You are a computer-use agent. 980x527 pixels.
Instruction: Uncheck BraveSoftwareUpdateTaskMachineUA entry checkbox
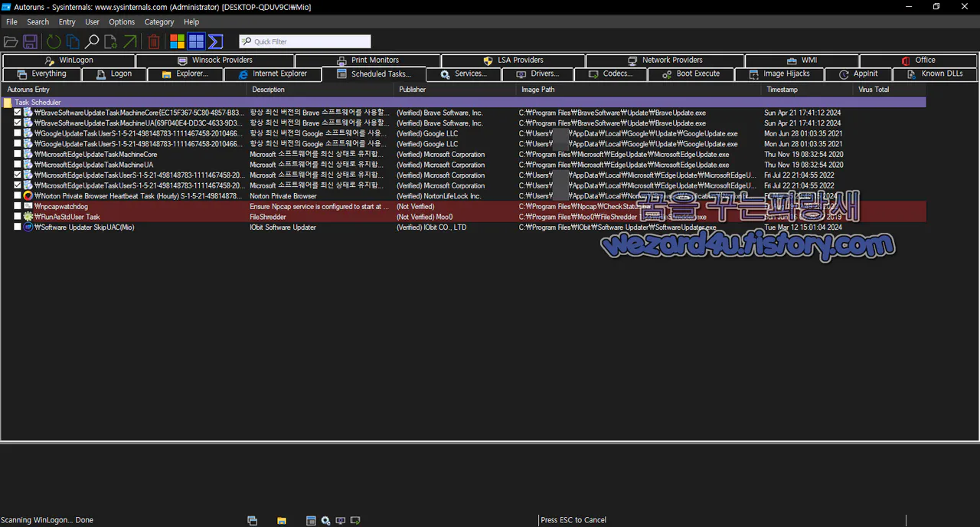18,123
